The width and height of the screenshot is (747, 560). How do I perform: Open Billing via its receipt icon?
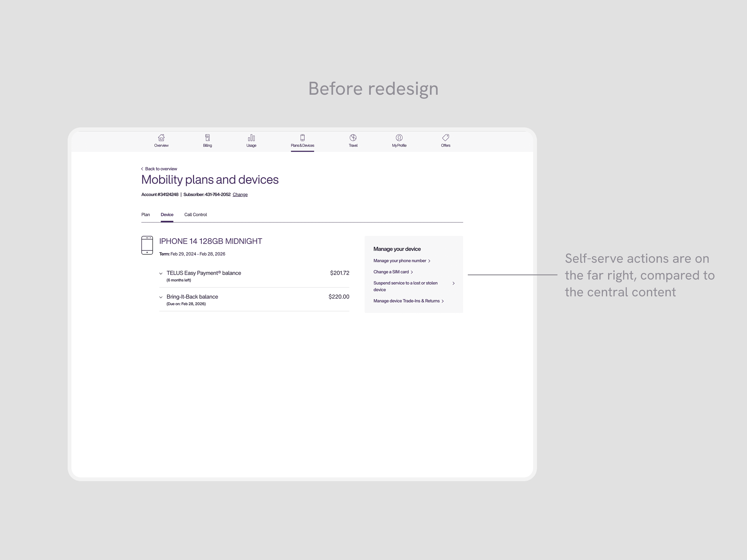207,138
